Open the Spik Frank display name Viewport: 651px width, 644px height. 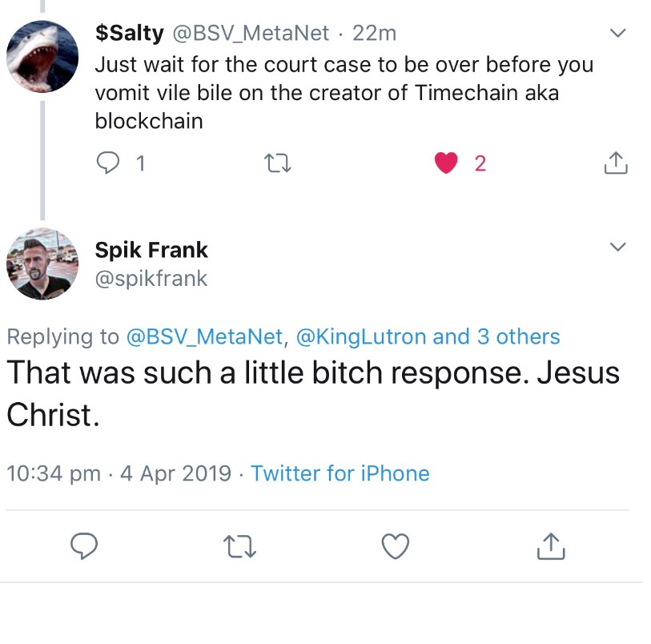151,250
